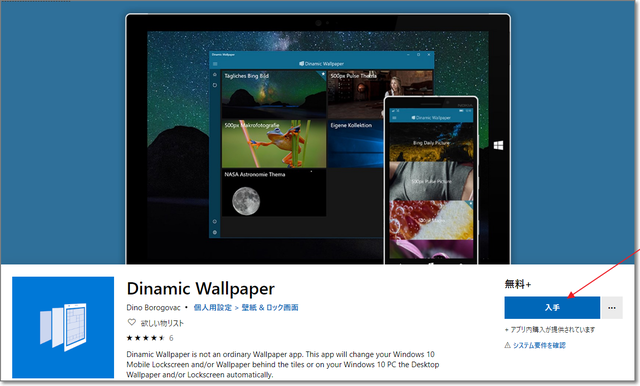Image resolution: width=640 pixels, height=386 pixels.
Task: Open the 壁紙 & ロック画面 category link
Action: coord(270,307)
